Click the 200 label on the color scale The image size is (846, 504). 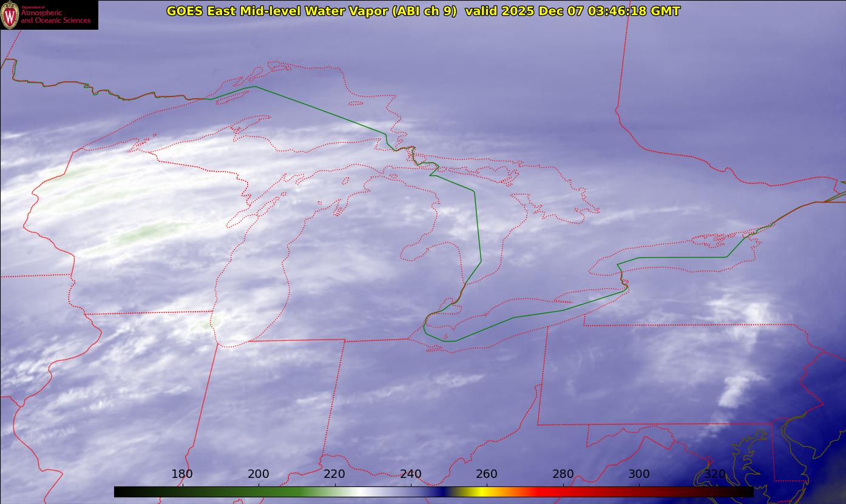click(x=259, y=474)
